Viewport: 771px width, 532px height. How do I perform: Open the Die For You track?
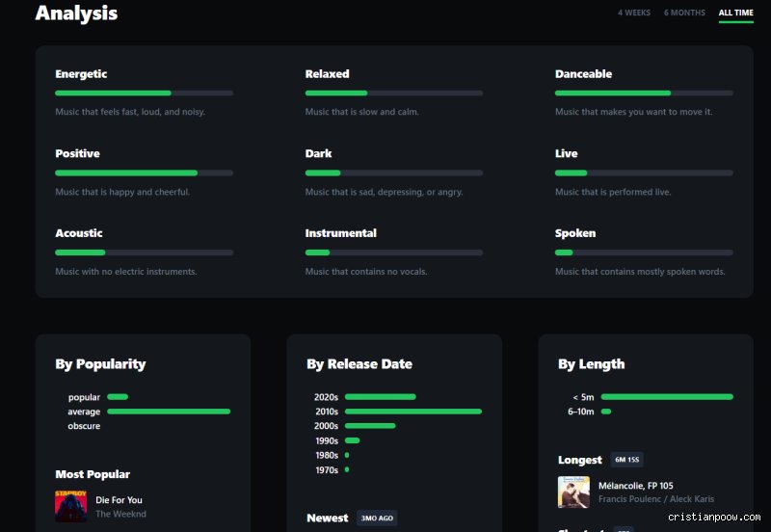(119, 500)
